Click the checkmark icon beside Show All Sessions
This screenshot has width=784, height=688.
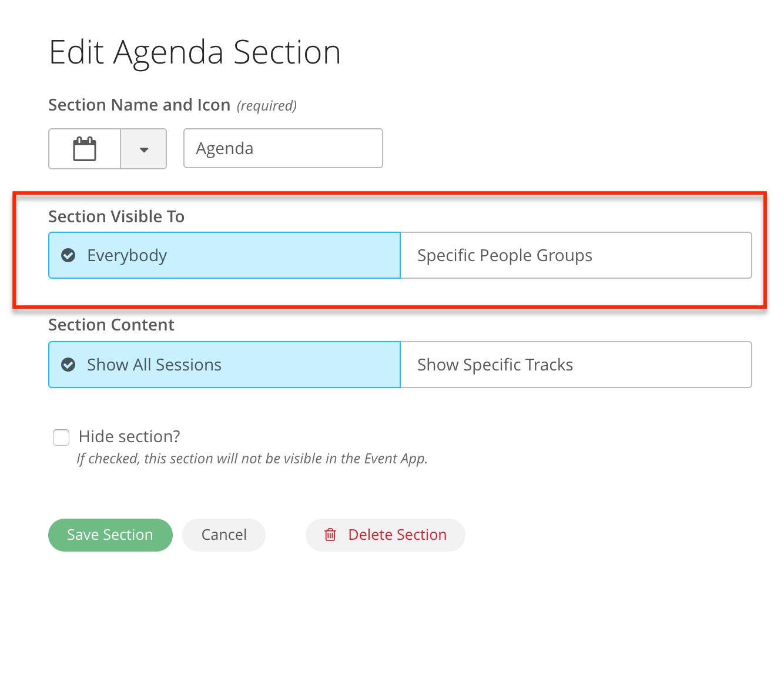tap(68, 365)
